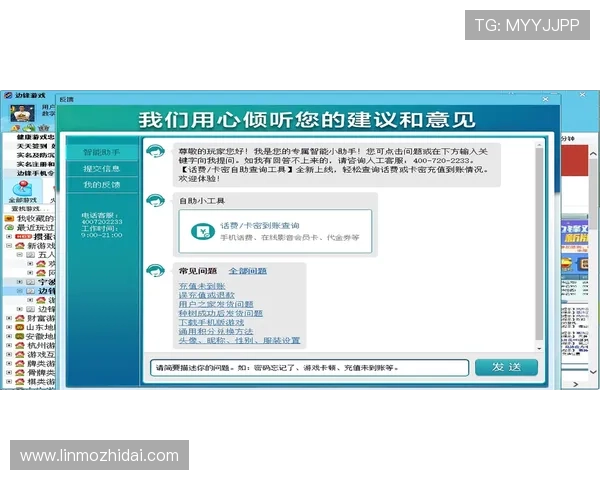600x480 pixels.
Task: Click the 查找游戏 search box
Action: (x=30, y=209)
